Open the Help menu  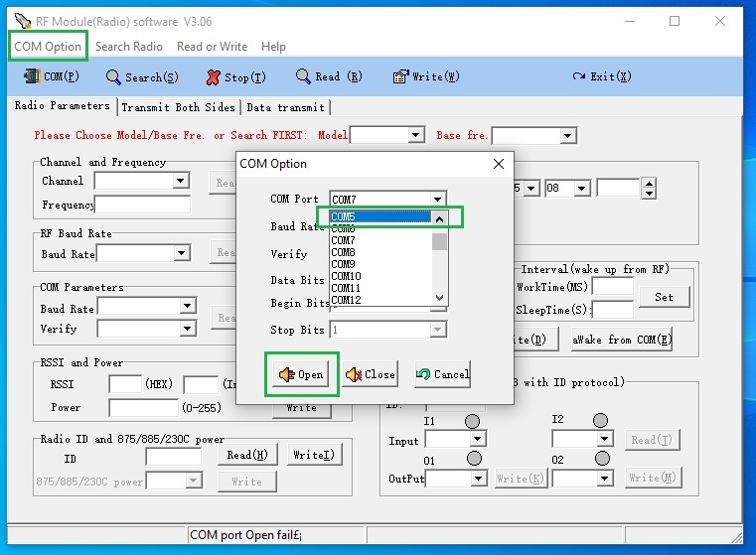[x=273, y=47]
